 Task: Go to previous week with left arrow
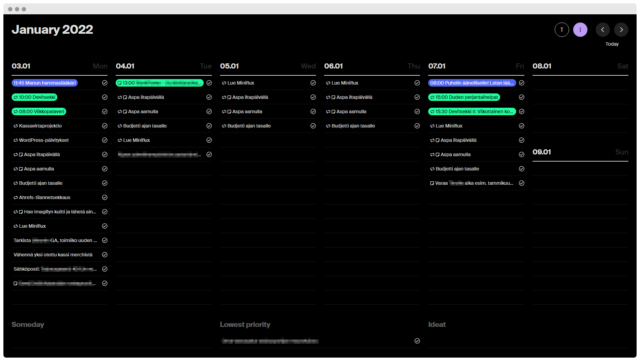click(602, 30)
